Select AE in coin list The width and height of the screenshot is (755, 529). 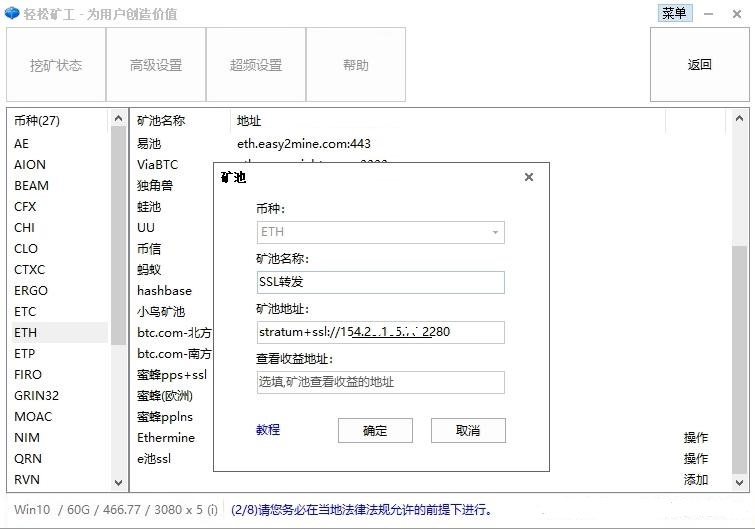tap(22, 143)
